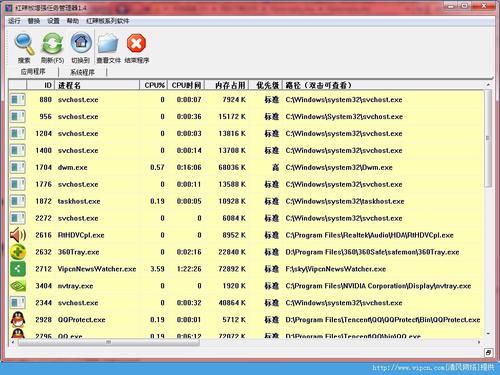Click the process icon for ID 2344

tap(18, 303)
